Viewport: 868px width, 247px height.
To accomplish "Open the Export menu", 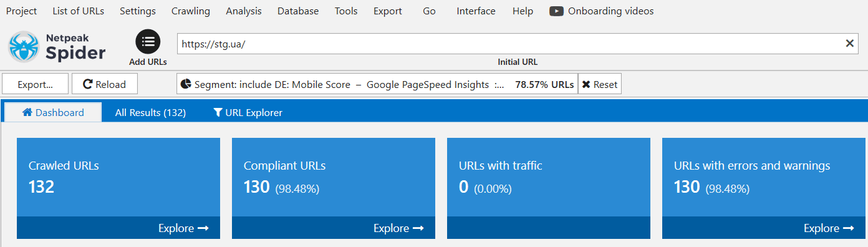I will coord(388,11).
